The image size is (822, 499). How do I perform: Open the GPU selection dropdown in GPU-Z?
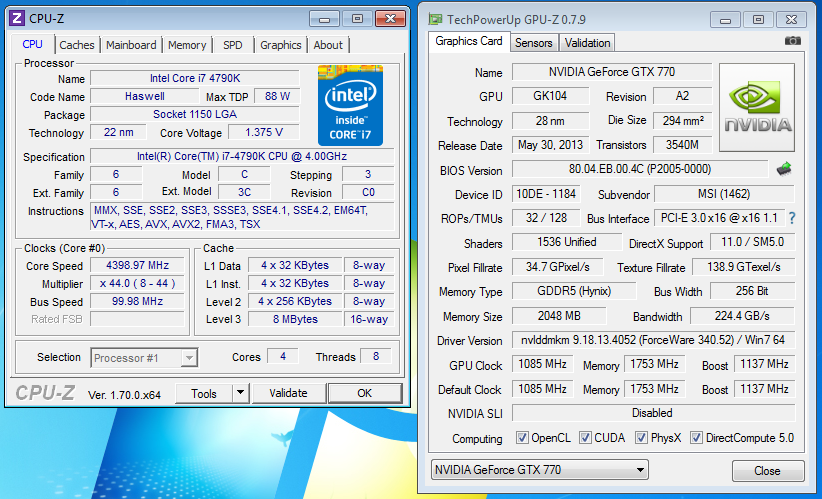pos(539,470)
